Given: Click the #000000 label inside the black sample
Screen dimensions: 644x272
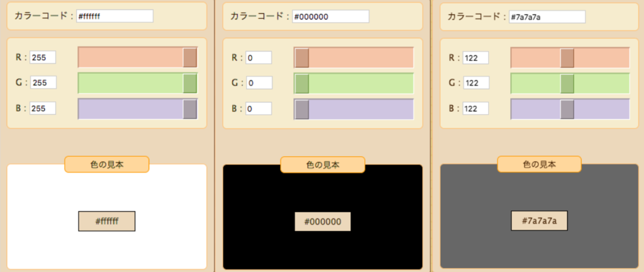Looking at the screenshot, I should tap(323, 222).
